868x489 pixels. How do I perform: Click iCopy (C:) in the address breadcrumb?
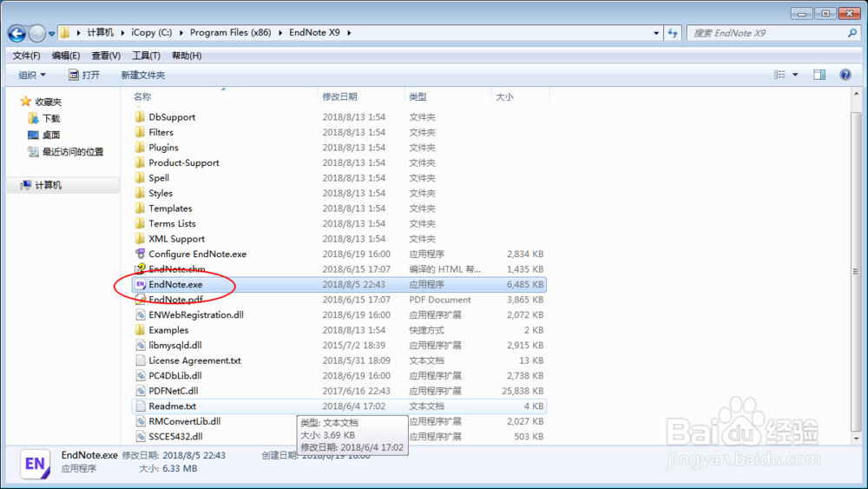click(152, 33)
